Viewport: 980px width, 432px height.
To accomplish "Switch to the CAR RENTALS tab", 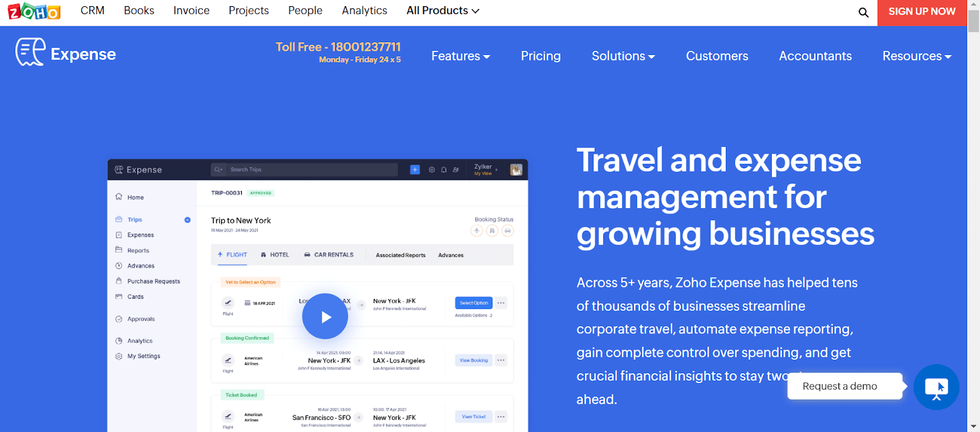I will coord(329,255).
